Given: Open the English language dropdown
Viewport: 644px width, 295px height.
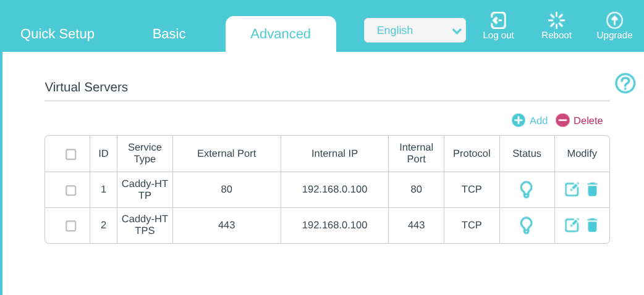Looking at the screenshot, I should point(415,30).
